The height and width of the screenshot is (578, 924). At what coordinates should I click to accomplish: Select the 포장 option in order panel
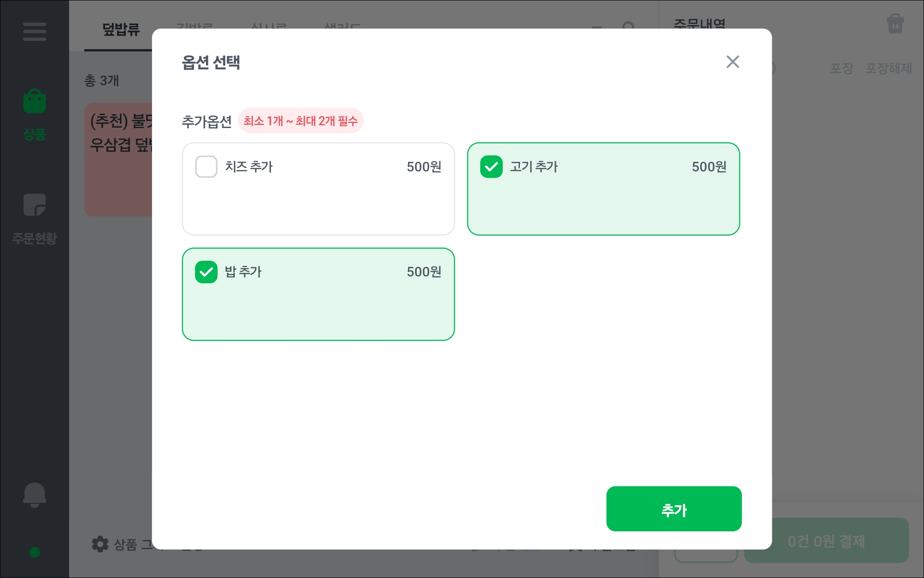841,68
